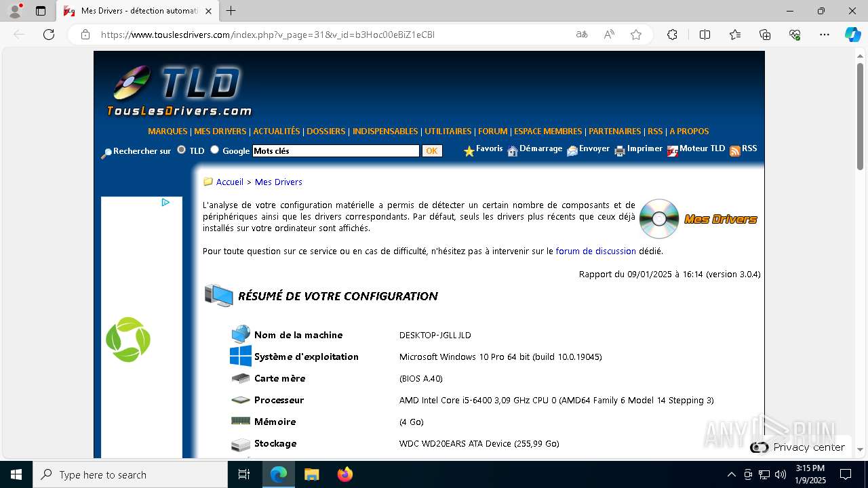Open the Copilot sidebar icon

(852, 35)
